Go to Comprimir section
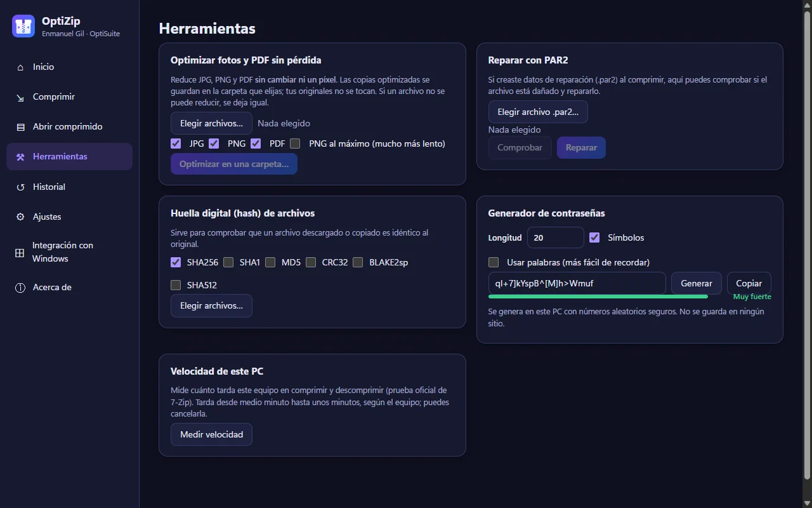Image resolution: width=812 pixels, height=508 pixels. [69, 97]
